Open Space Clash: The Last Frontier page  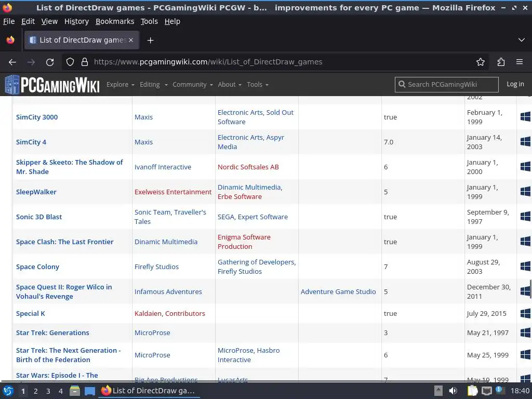coord(65,242)
